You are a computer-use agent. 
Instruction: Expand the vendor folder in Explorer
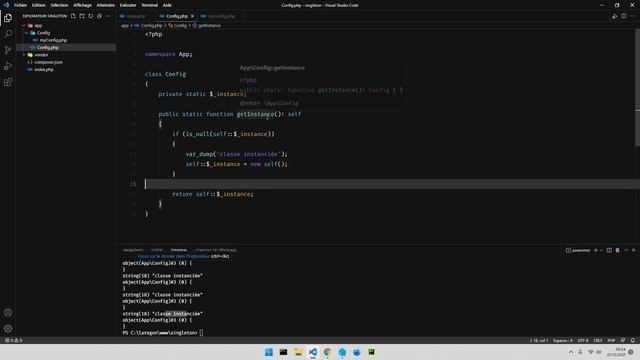click(x=65, y=55)
